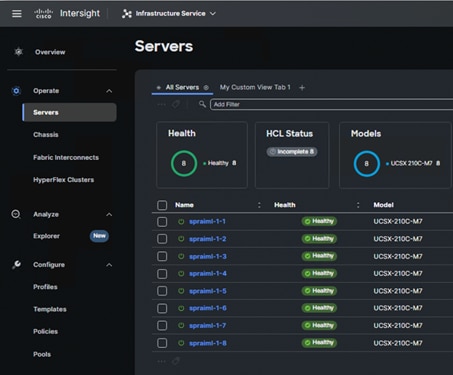Add a new custom view tab
453x375 pixels.
[302, 88]
